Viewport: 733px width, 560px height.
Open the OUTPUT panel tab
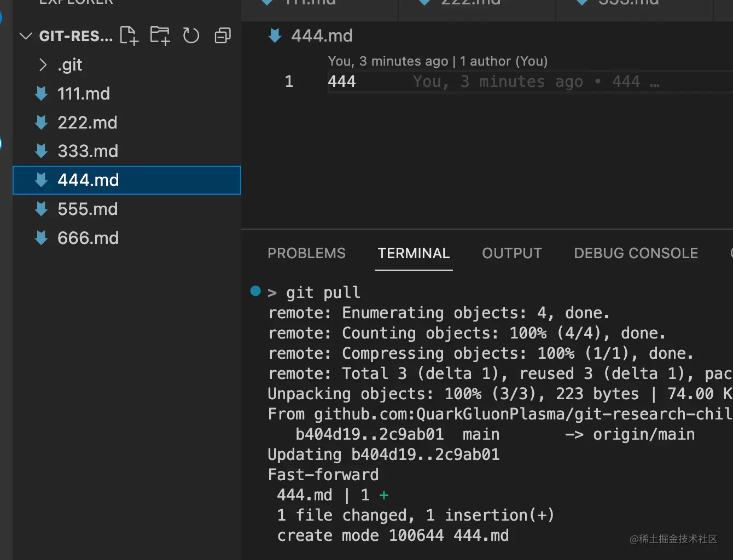pyautogui.click(x=511, y=253)
